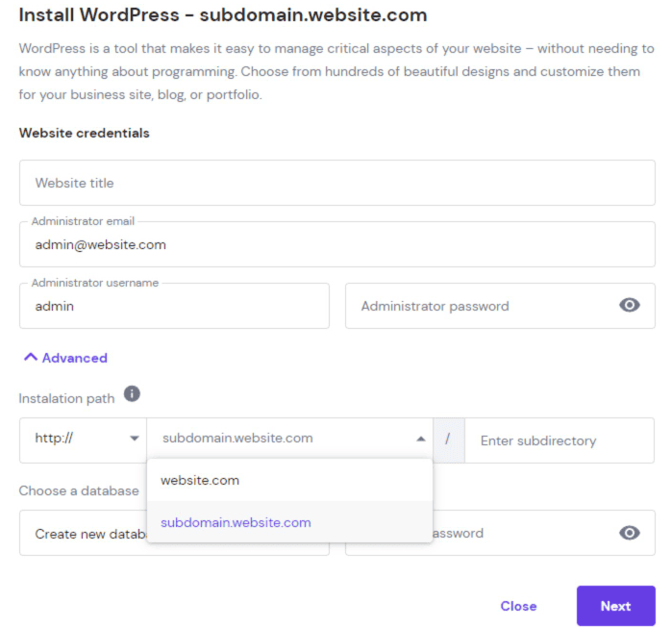
Task: Click the protocol dropdown arrow icon
Action: tap(134, 440)
